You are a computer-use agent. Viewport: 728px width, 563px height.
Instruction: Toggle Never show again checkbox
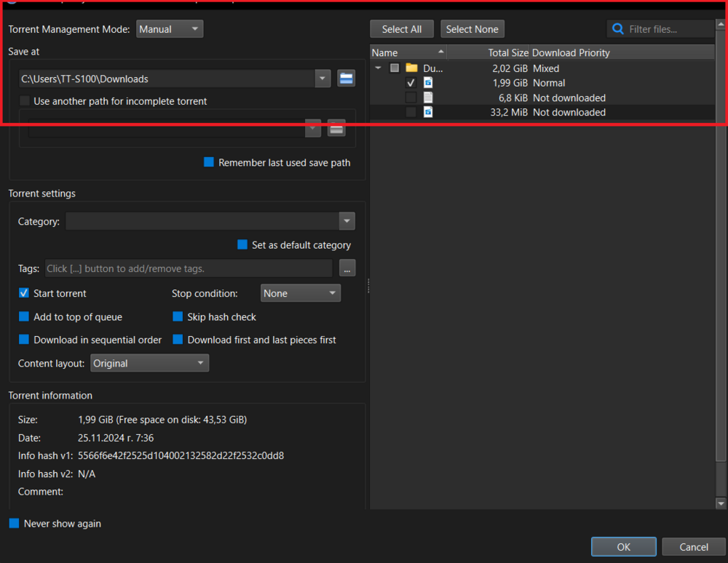[55, 524]
